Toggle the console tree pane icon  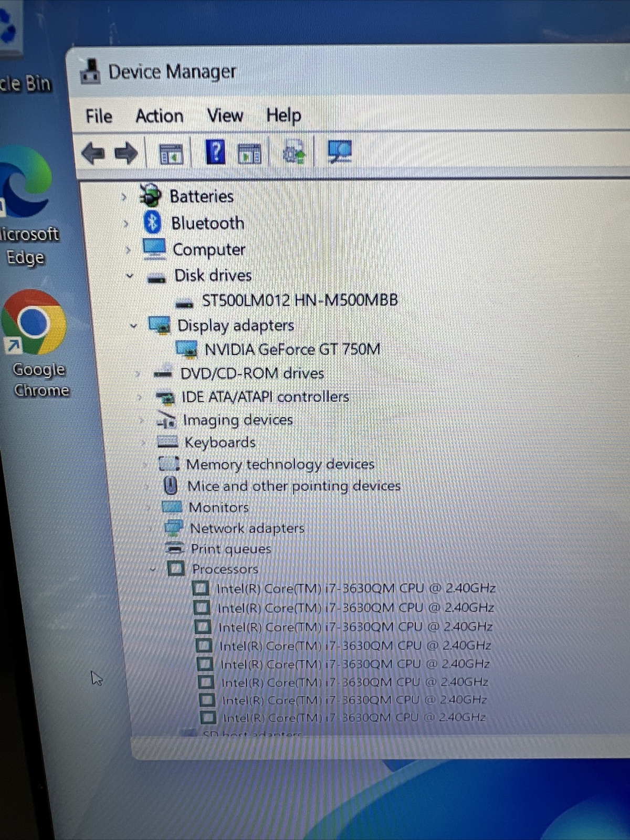point(171,154)
